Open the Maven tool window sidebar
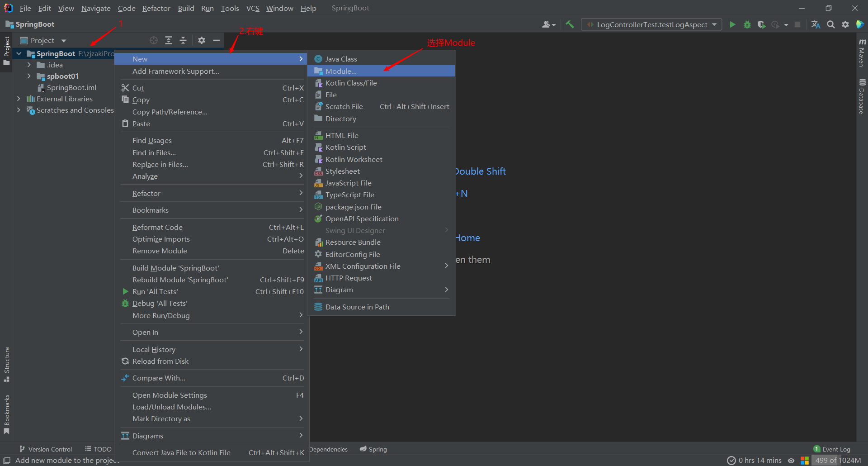The image size is (868, 466). point(862,52)
